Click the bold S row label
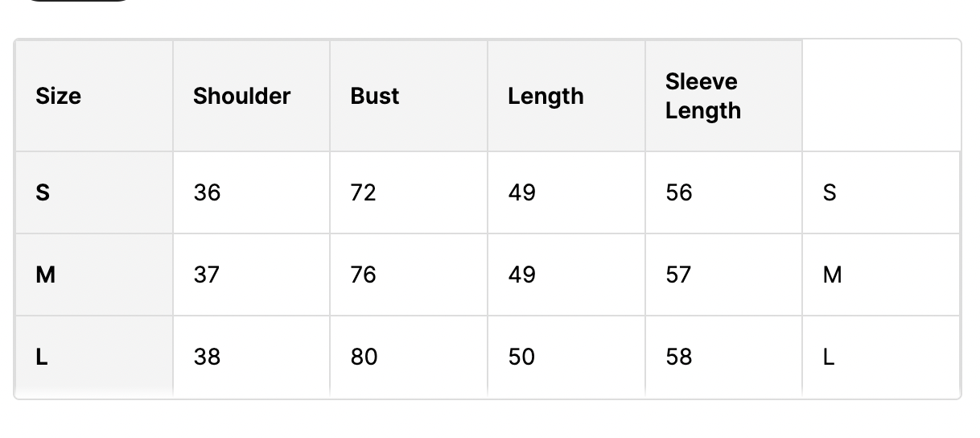This screenshot has height=438, width=980. [43, 193]
